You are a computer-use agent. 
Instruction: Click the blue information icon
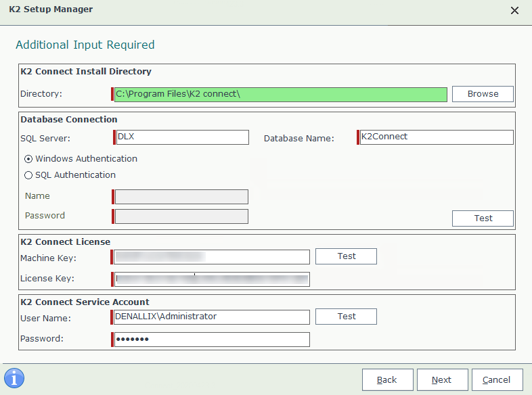pos(14,378)
